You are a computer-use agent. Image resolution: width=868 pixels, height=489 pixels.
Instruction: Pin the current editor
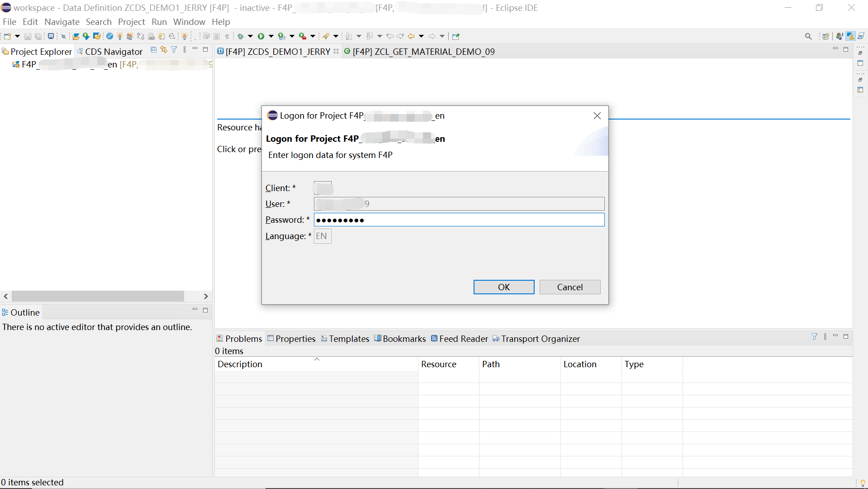click(455, 36)
